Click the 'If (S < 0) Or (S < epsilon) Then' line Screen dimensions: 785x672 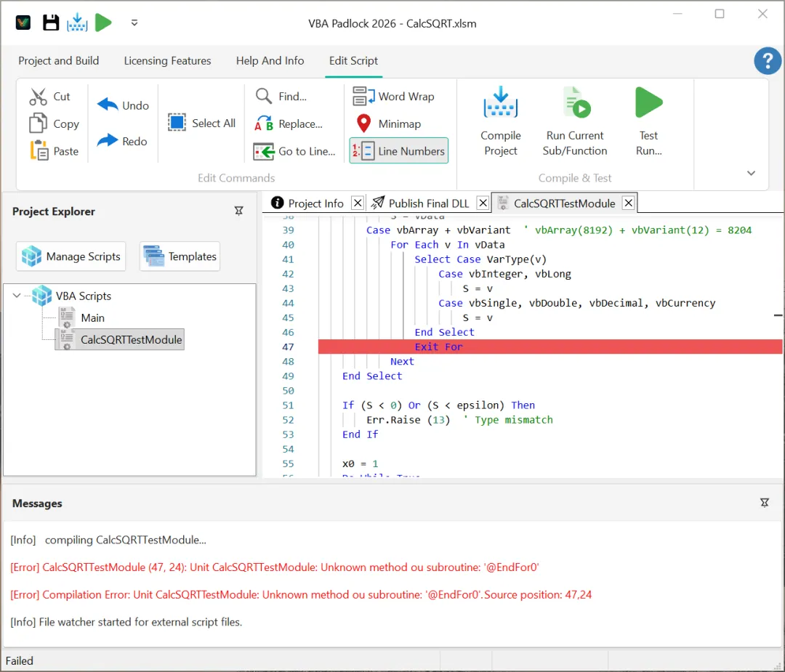coord(438,405)
